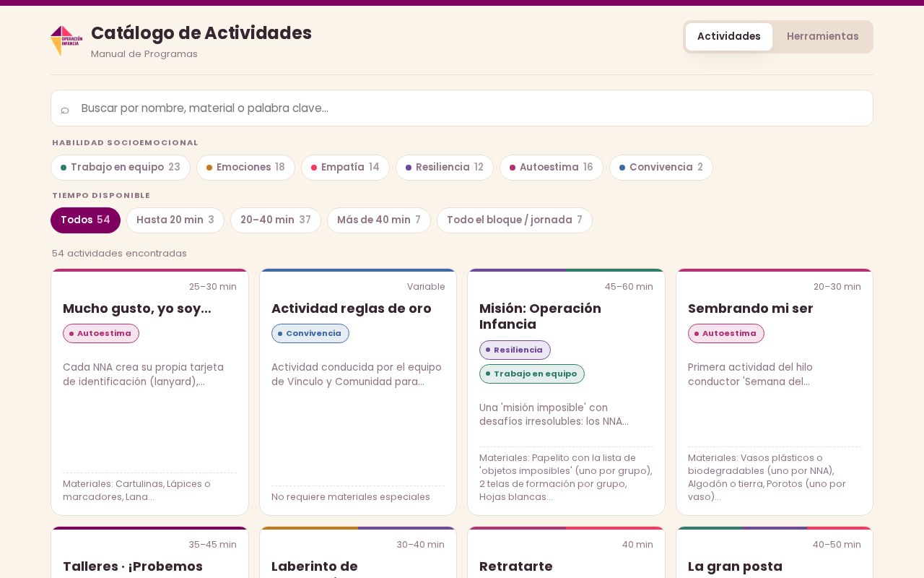The image size is (924, 578).
Task: Toggle the Autoestima skill filter
Action: tap(552, 168)
